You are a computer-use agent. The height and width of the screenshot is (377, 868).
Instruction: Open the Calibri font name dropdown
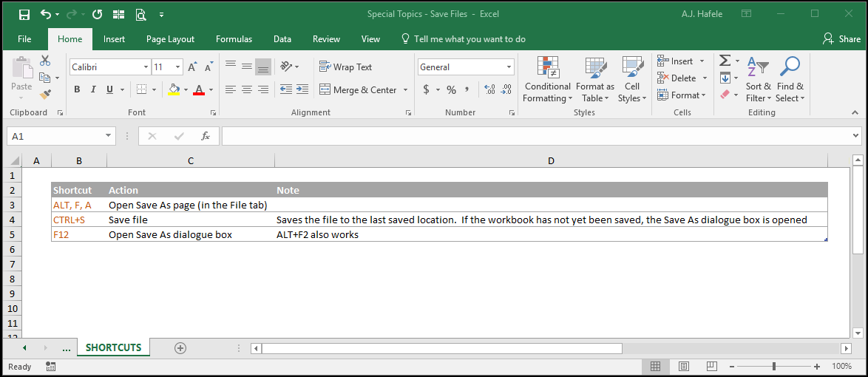(146, 67)
